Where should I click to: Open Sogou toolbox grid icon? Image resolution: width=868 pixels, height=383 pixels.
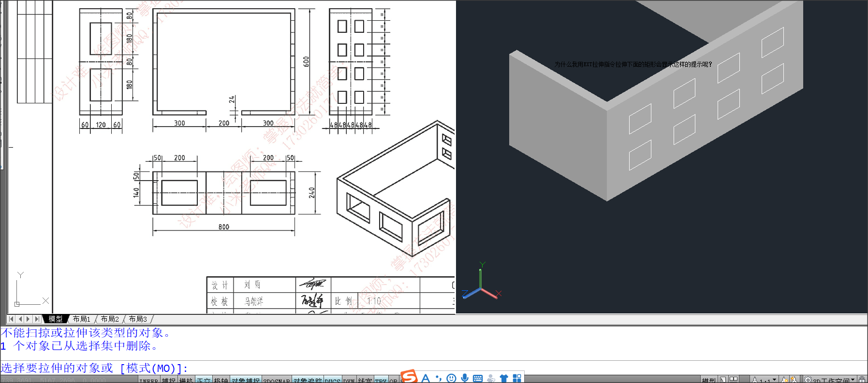pyautogui.click(x=517, y=378)
